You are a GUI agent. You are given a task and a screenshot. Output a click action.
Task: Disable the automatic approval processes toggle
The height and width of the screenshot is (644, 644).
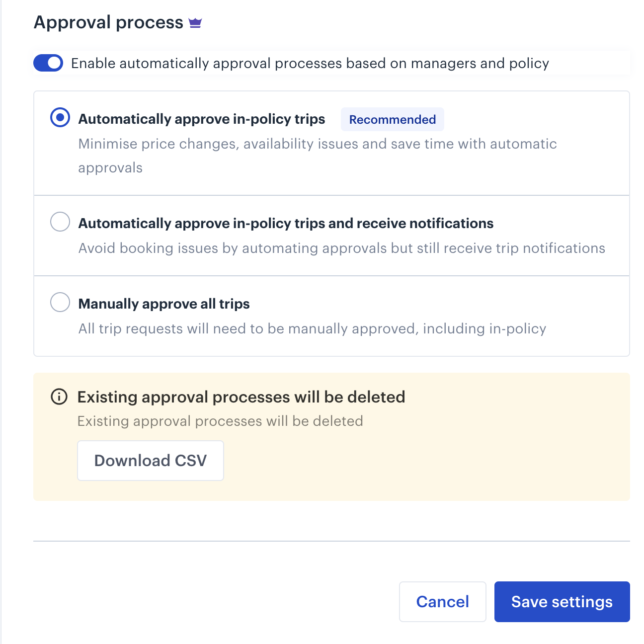coord(48,63)
